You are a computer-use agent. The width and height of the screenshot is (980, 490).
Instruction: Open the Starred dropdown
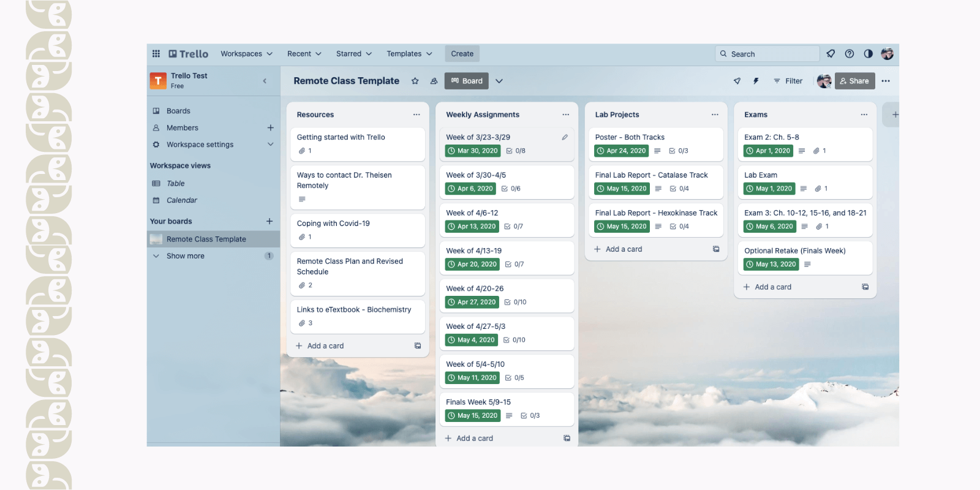354,54
